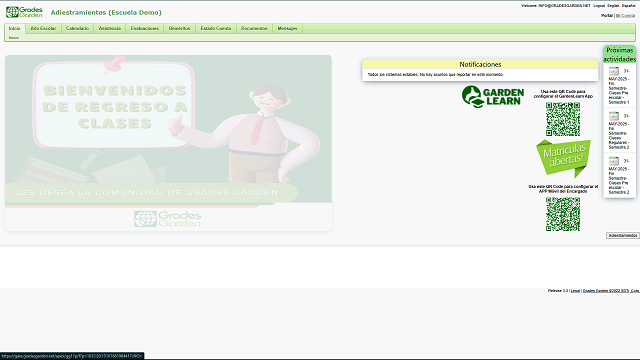Screen dimensions: 640x360
Task: Switch to the Documentos tab
Action: coord(254,28)
